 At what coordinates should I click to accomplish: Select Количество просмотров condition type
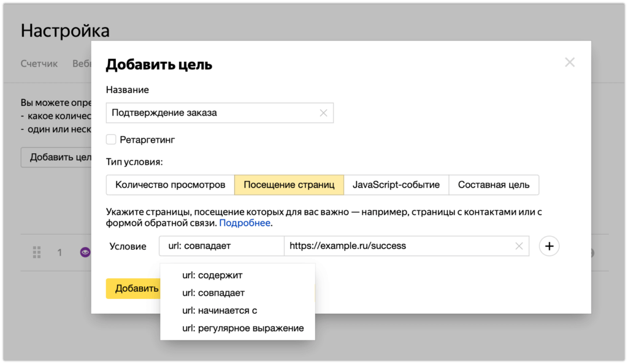point(170,184)
